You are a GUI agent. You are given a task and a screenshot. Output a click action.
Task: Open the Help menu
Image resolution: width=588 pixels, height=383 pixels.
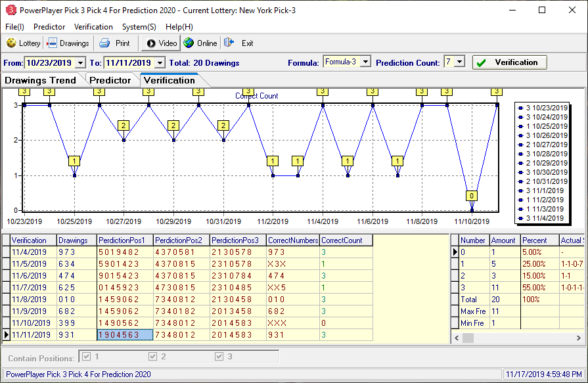pyautogui.click(x=179, y=27)
